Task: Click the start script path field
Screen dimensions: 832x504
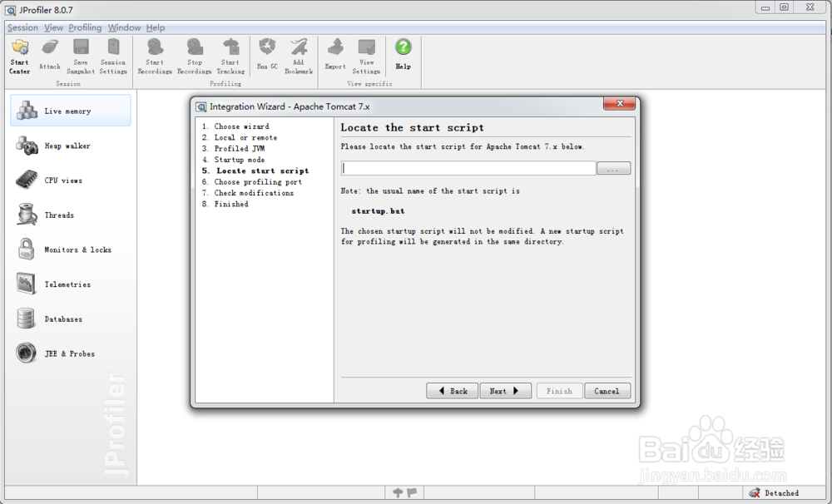Action: [468, 168]
